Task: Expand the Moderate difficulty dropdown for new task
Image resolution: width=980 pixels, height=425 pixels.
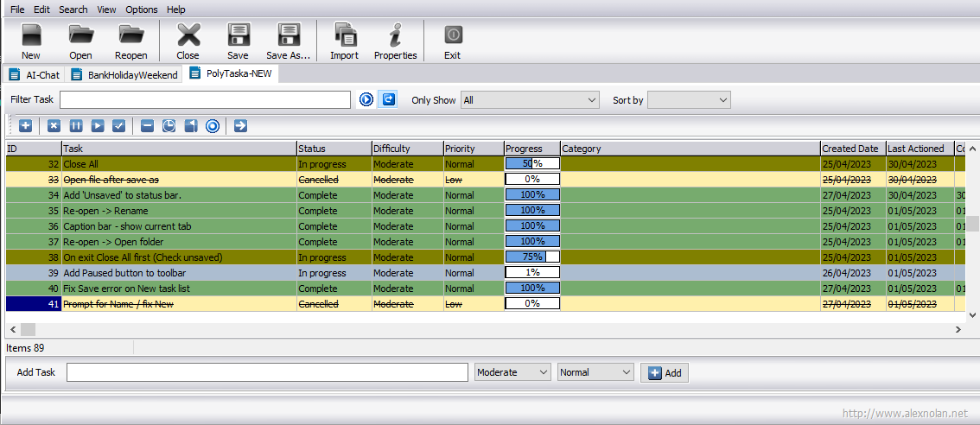Action: coord(512,372)
